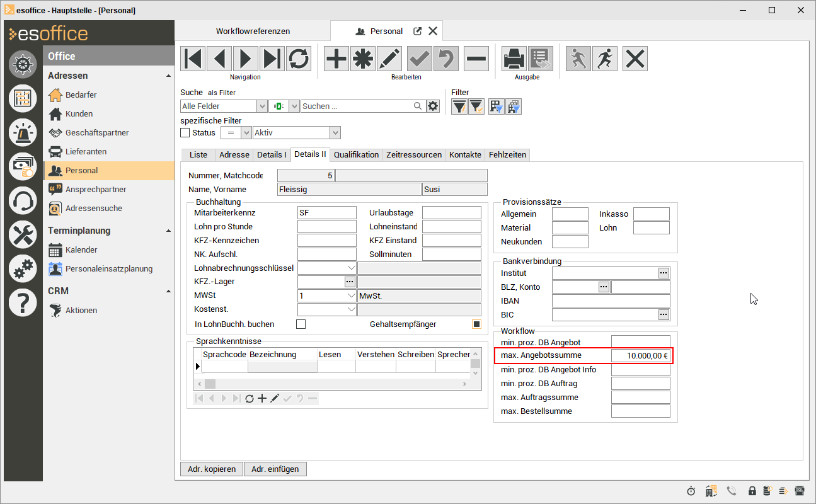The width and height of the screenshot is (816, 504).
Task: Delete record with minus toolbar icon
Action: tap(476, 59)
